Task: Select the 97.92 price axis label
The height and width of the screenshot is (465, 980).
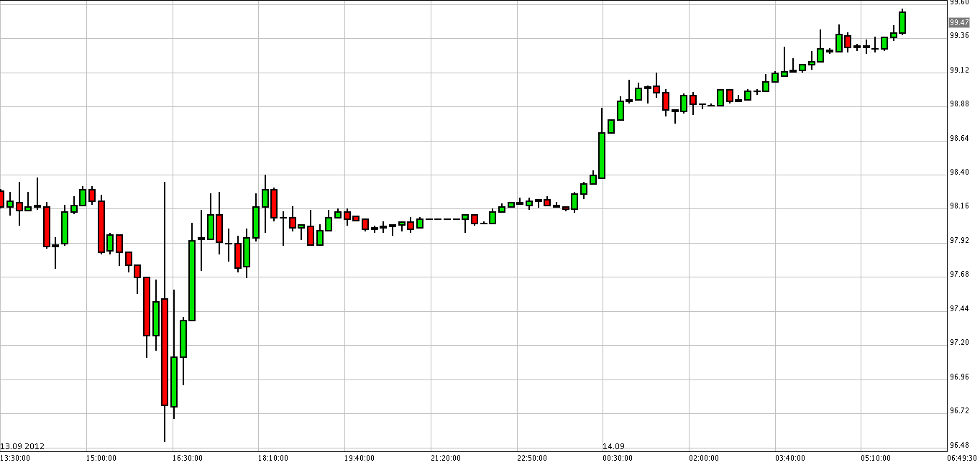Action: coord(959,240)
